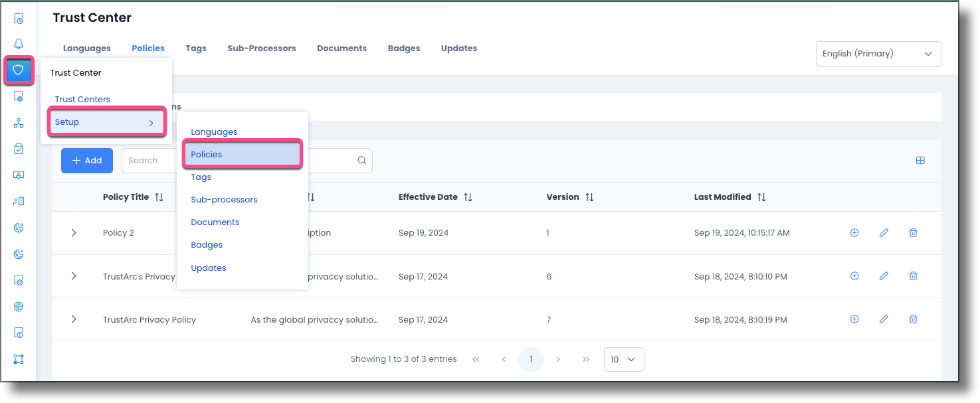Delete TrustArc Privacy Policy using trash icon
The height and width of the screenshot is (403, 980).
tap(913, 319)
